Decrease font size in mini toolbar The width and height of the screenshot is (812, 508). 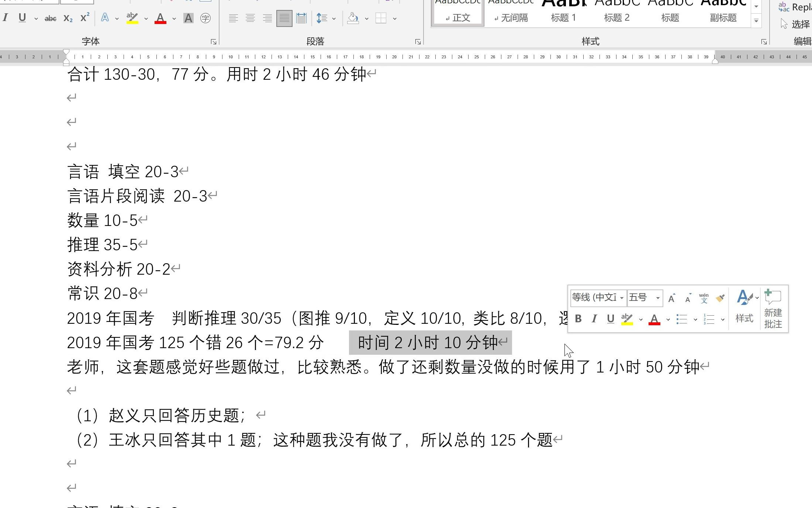pos(688,298)
